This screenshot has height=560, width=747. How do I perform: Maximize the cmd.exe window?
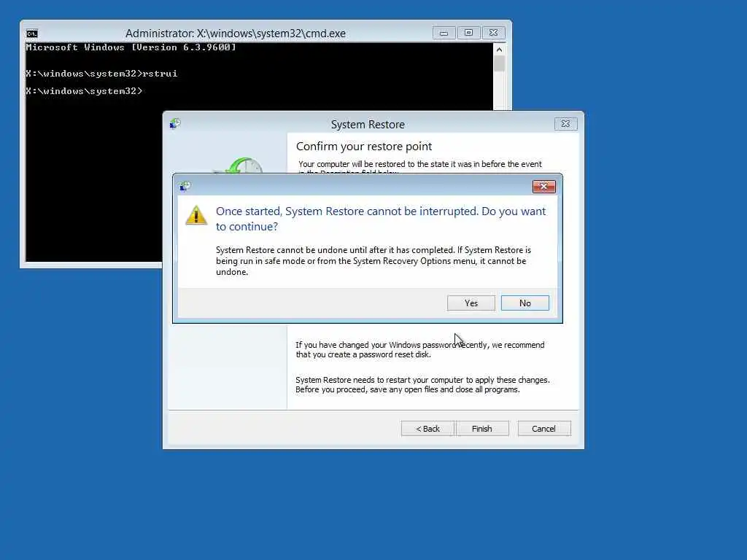(468, 33)
